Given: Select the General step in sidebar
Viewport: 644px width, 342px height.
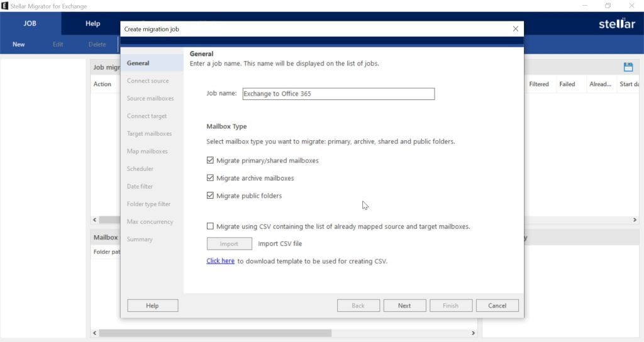Looking at the screenshot, I should coord(152,63).
